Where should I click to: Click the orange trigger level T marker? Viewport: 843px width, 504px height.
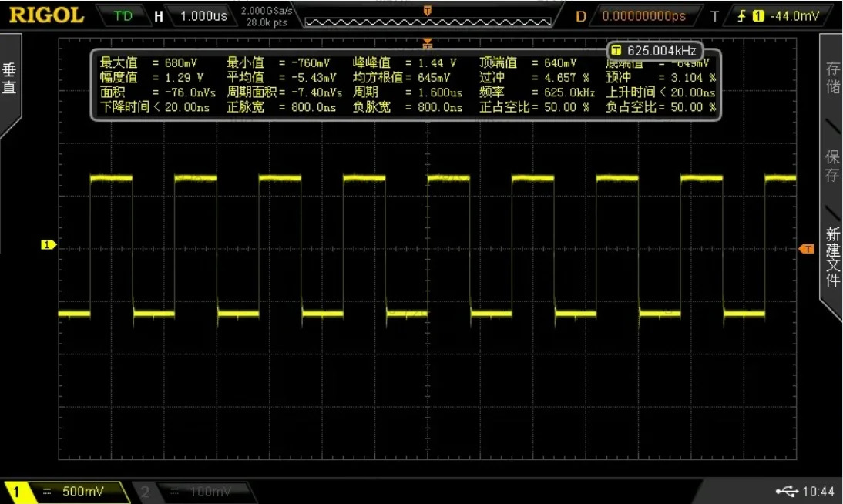tap(807, 248)
